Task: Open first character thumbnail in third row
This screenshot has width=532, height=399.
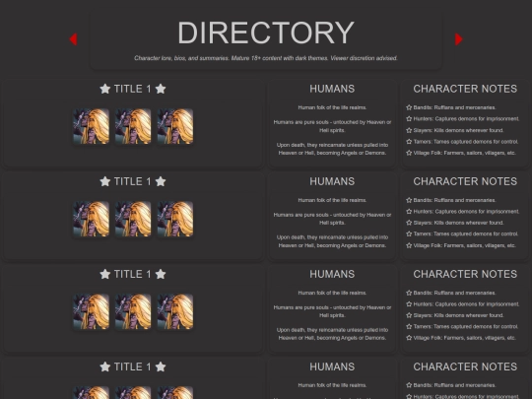Action: [x=92, y=311]
